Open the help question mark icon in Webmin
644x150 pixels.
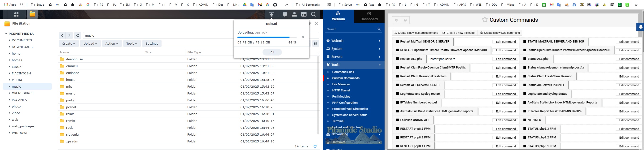[x=405, y=20]
